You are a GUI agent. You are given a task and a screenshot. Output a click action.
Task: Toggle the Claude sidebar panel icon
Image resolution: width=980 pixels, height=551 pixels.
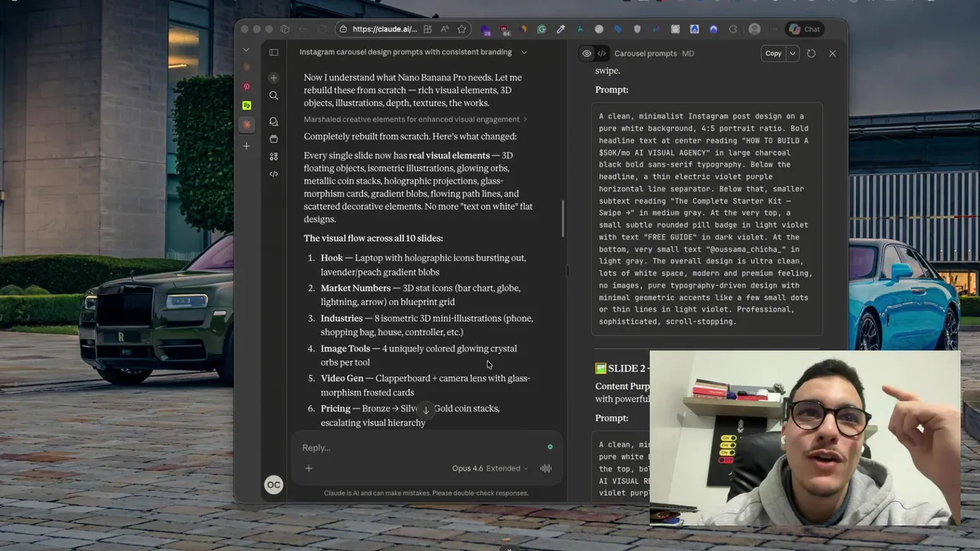point(273,52)
